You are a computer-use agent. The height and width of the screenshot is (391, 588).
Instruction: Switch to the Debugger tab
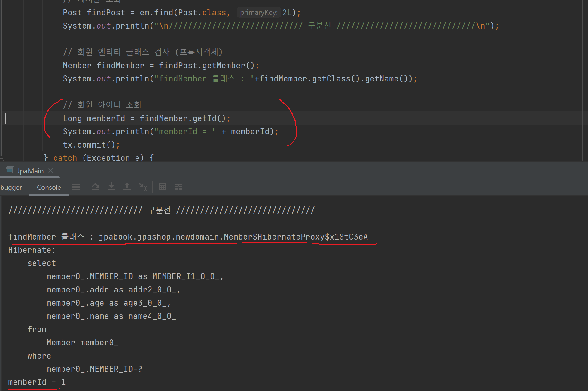click(11, 187)
